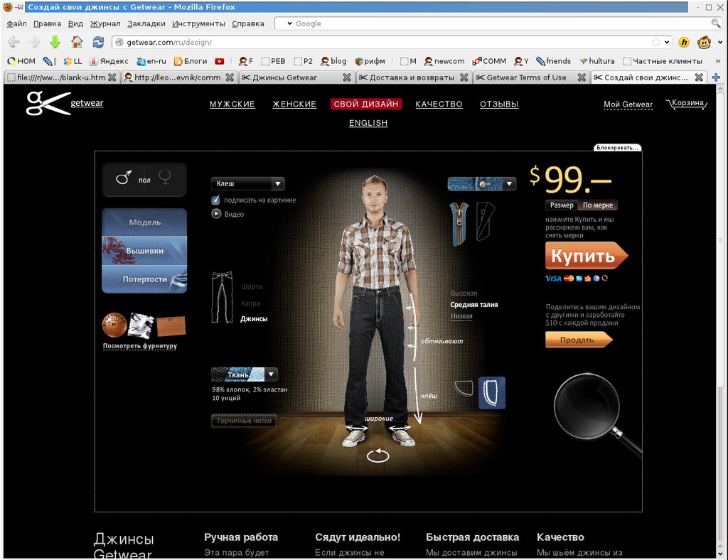Open the 'Корзина' cart link

coord(686,104)
